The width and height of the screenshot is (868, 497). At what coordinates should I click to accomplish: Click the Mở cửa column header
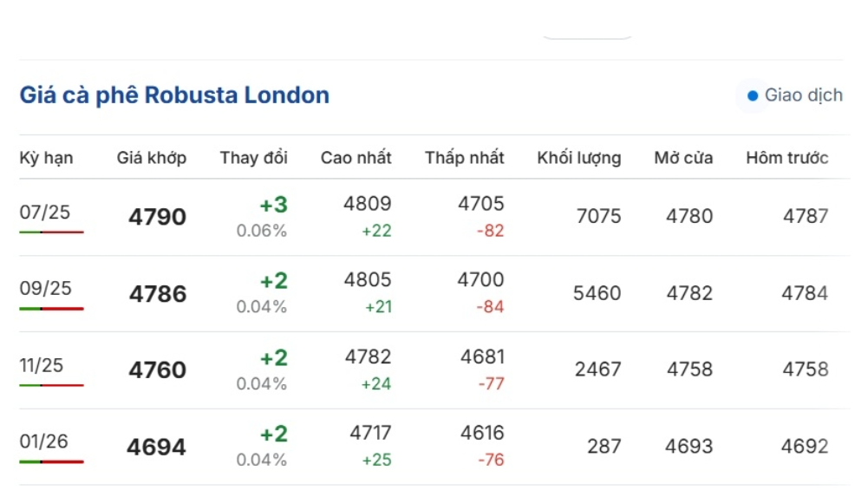(683, 158)
